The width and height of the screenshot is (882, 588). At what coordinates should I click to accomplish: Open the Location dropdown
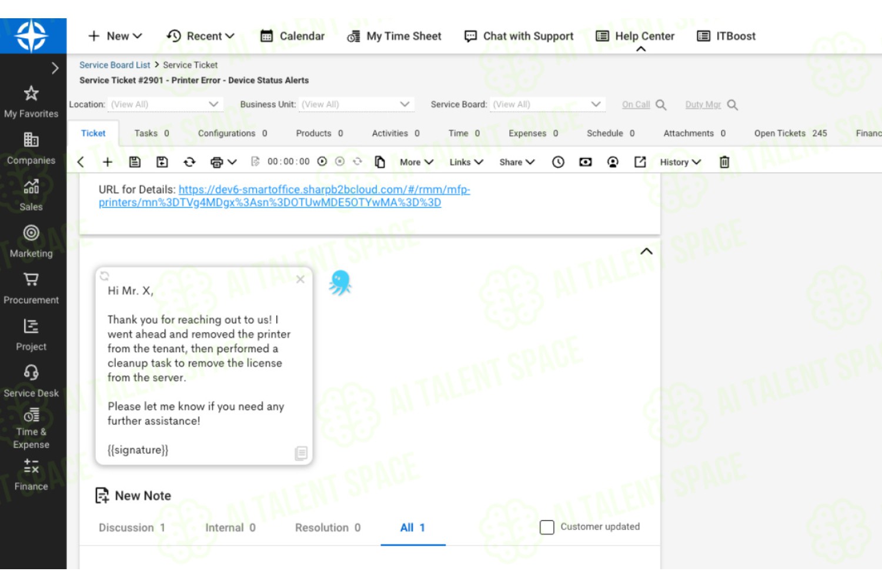165,104
